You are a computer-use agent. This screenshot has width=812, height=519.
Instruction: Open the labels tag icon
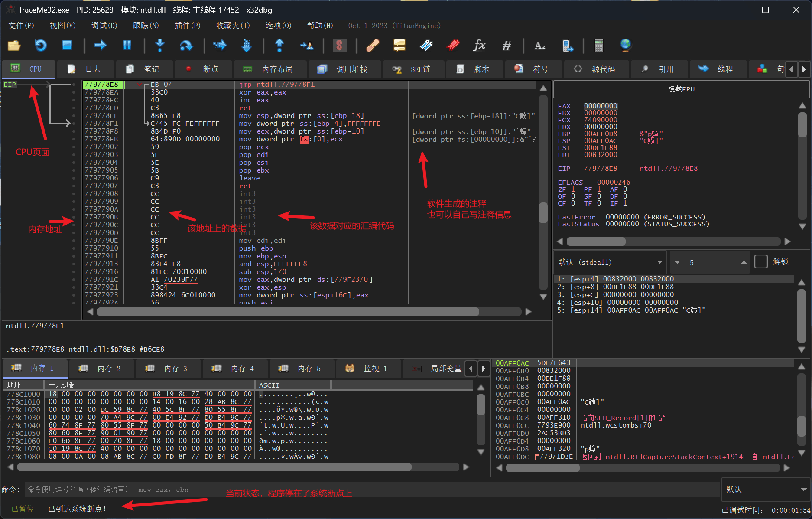click(426, 45)
